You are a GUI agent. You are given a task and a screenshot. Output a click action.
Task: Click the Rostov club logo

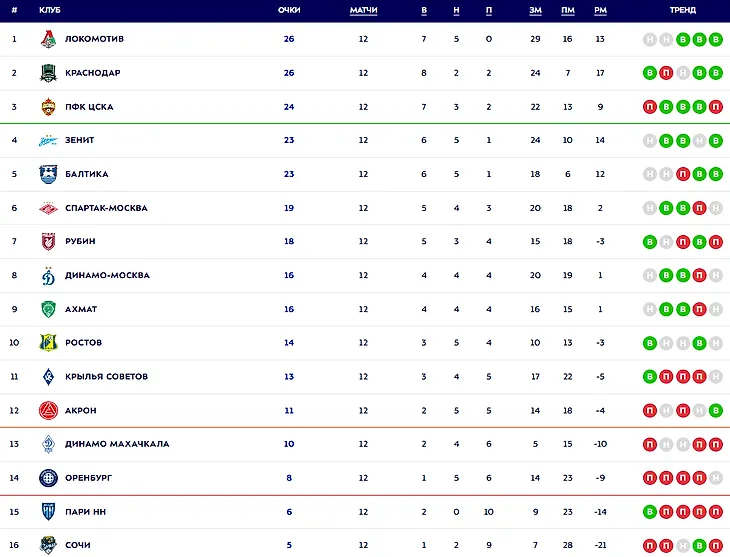point(48,343)
